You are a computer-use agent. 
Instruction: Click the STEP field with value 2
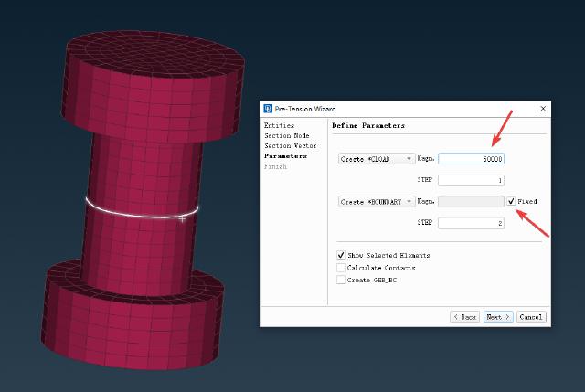coord(472,223)
